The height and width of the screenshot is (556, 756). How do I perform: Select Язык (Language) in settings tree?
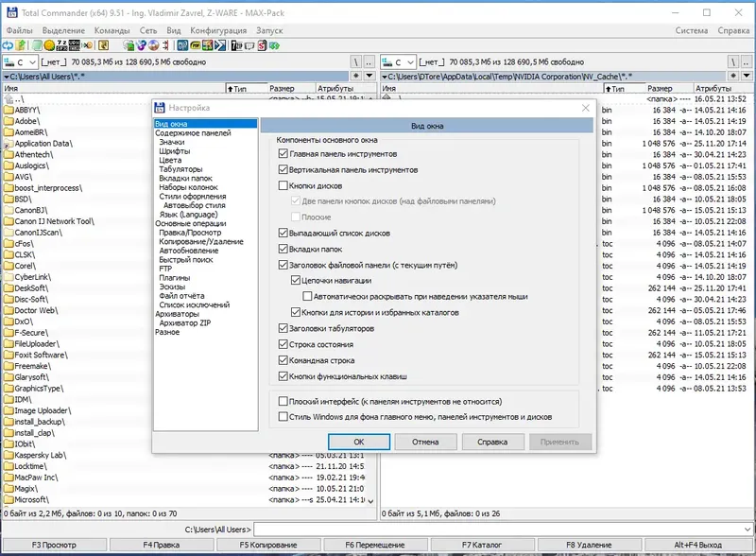tap(188, 215)
